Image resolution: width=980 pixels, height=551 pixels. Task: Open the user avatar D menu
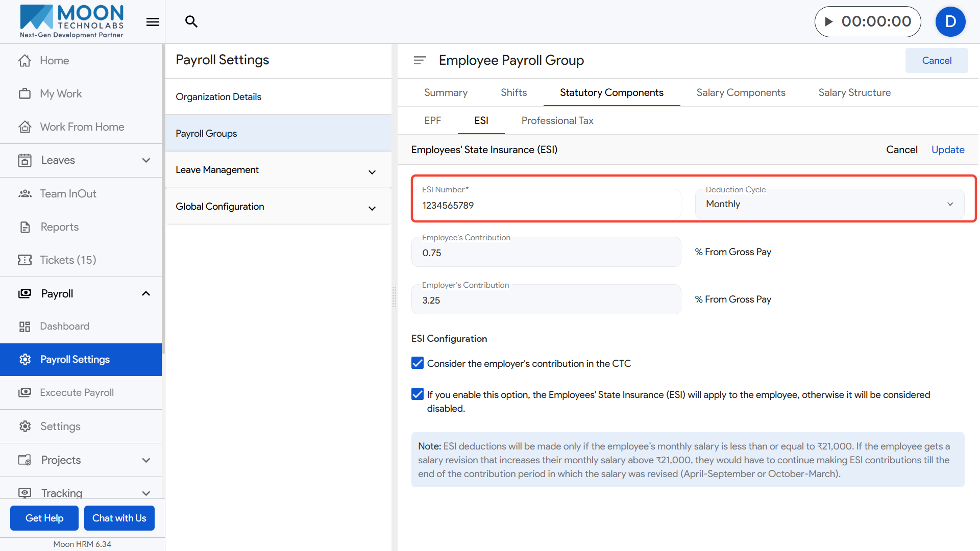(950, 21)
